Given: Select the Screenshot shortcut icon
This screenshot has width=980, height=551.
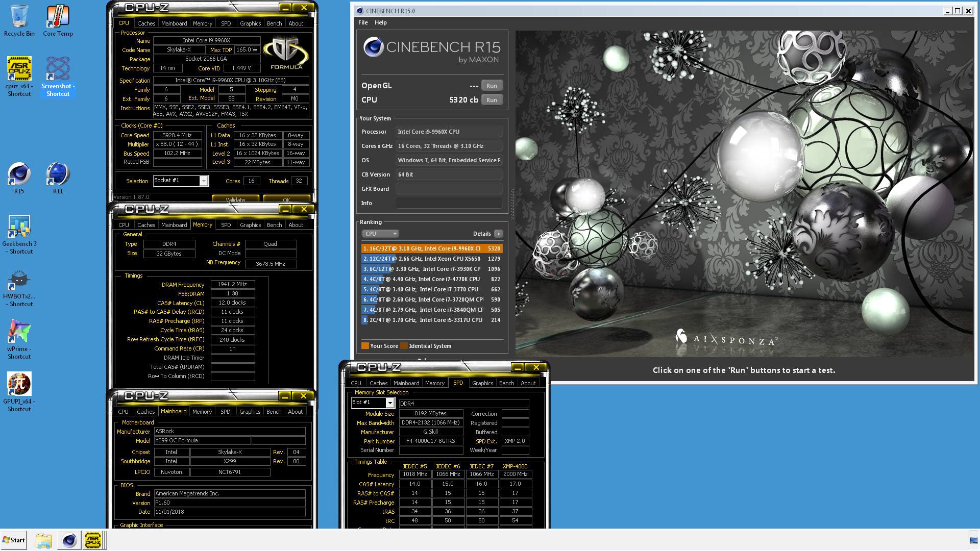Looking at the screenshot, I should pyautogui.click(x=58, y=77).
